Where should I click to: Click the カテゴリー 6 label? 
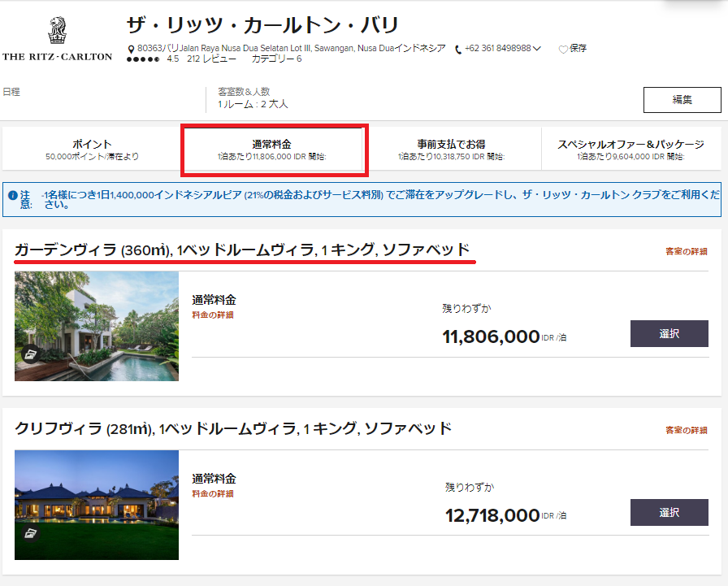277,59
